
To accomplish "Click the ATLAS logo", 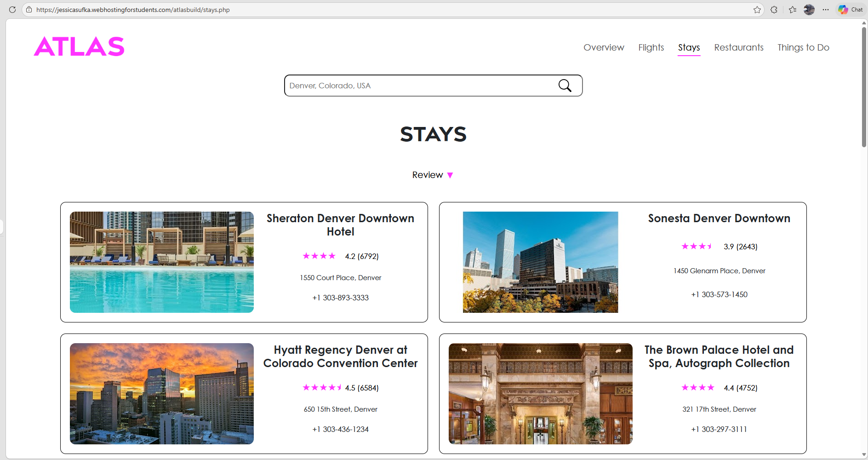I will [x=79, y=46].
